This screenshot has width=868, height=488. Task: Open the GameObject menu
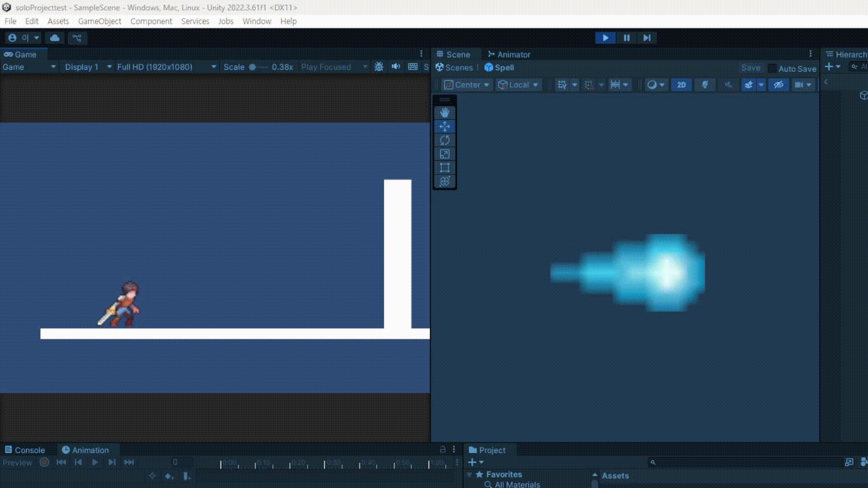(x=99, y=21)
